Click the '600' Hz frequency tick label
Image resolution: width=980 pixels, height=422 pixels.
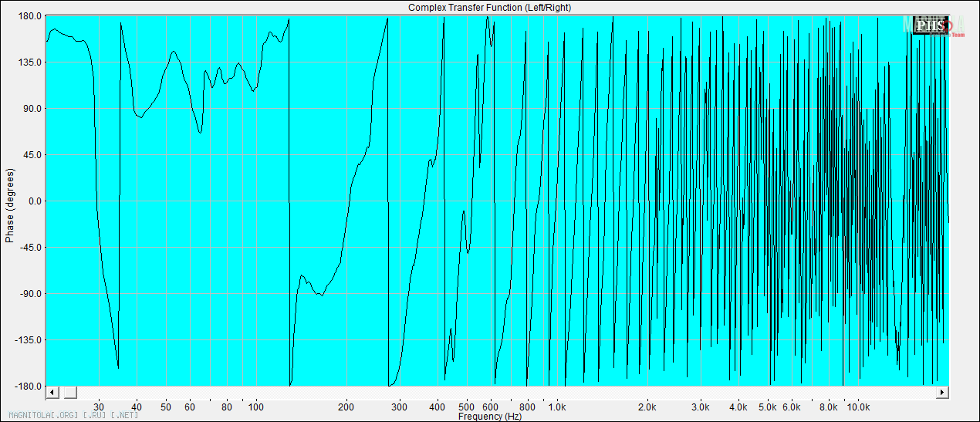(490, 407)
